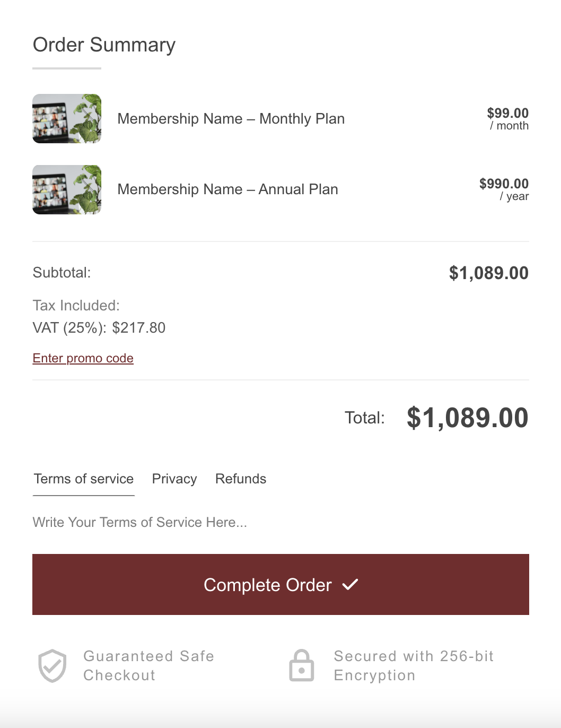
Task: Click the checkmark icon on Complete Order
Action: click(350, 585)
